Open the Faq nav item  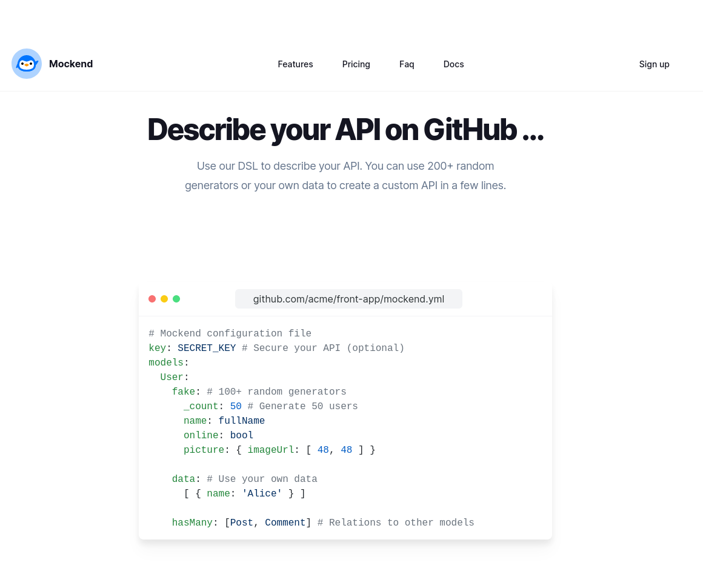coord(407,64)
